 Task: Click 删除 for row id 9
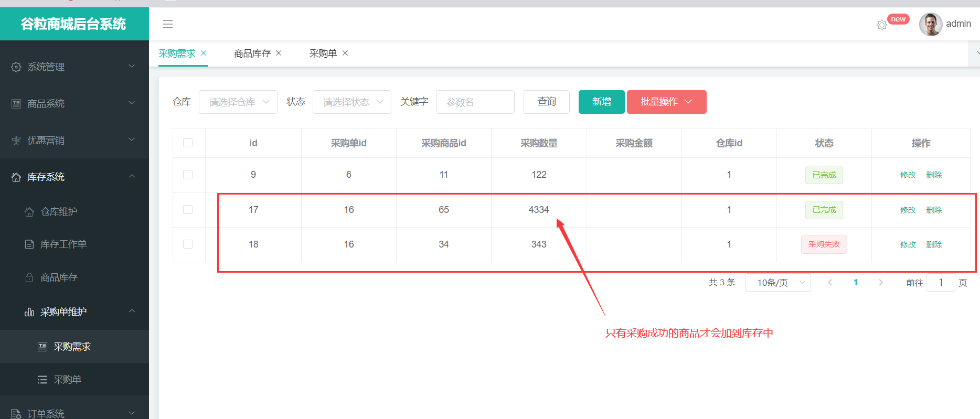pyautogui.click(x=934, y=175)
